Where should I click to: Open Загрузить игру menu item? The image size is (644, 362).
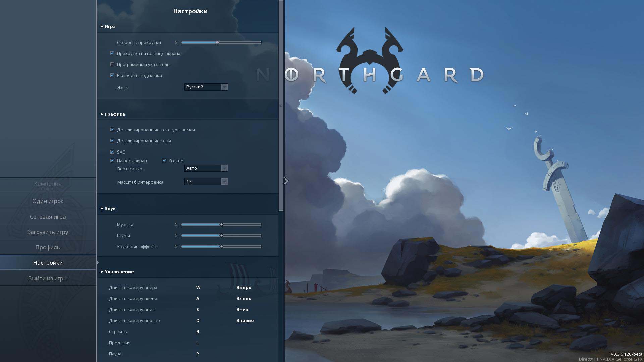coord(48,232)
